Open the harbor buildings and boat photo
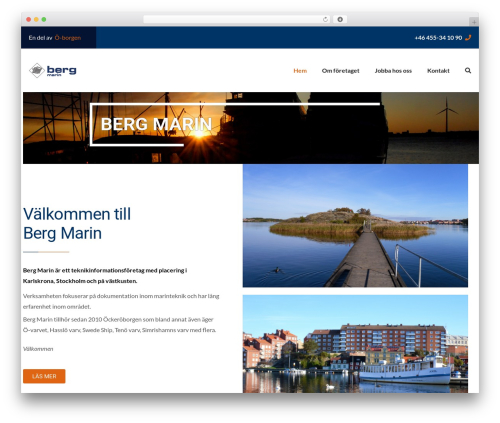The width and height of the screenshot is (500, 423). click(355, 344)
